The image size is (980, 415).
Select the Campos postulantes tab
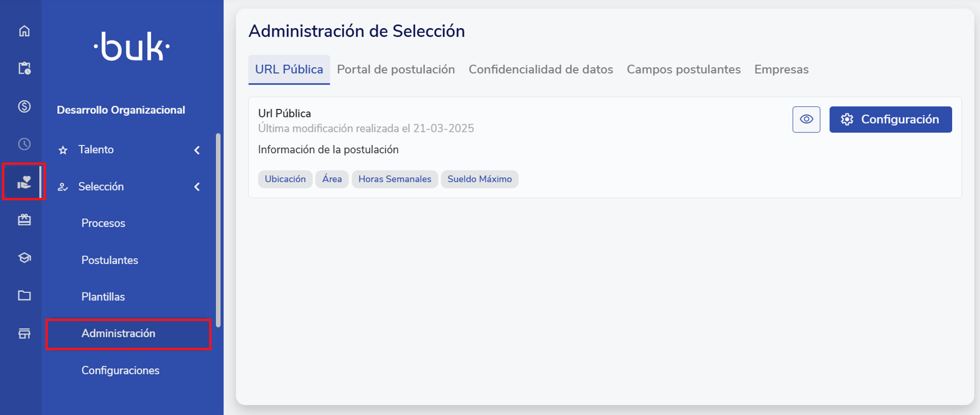683,70
